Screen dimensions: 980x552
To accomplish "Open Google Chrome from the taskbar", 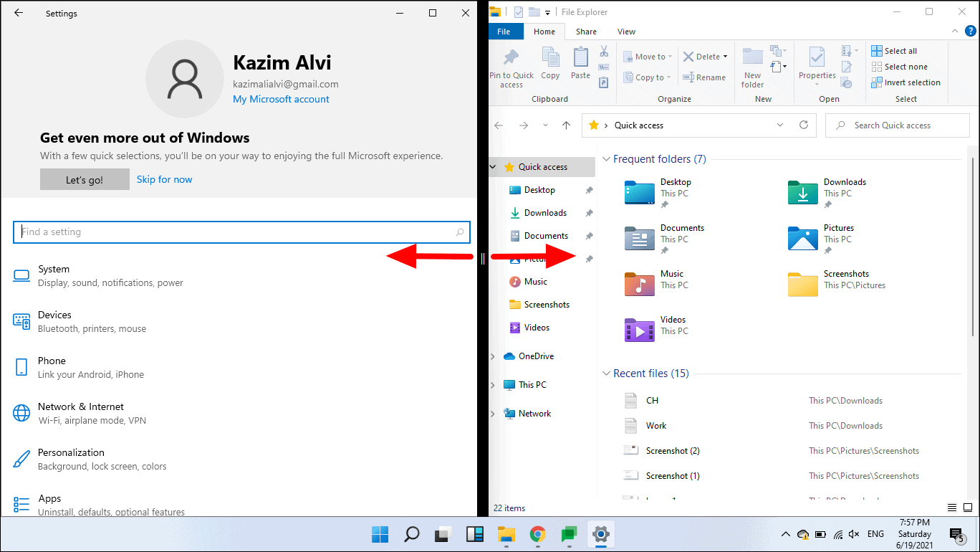I will [x=537, y=534].
